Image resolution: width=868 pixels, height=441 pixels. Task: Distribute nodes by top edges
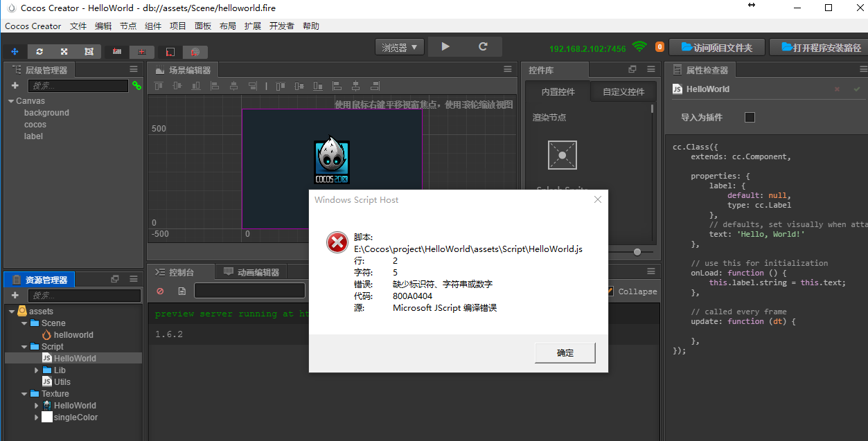coord(281,87)
